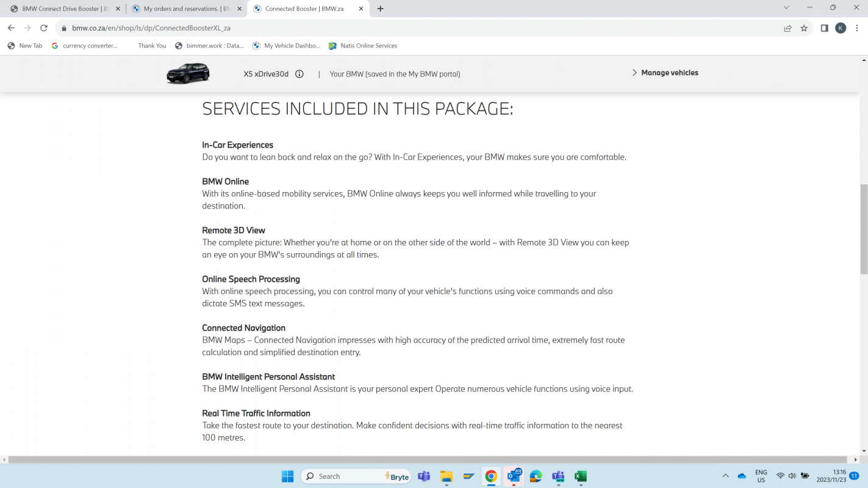Open the browser side panel
868x488 pixels.
tap(824, 28)
